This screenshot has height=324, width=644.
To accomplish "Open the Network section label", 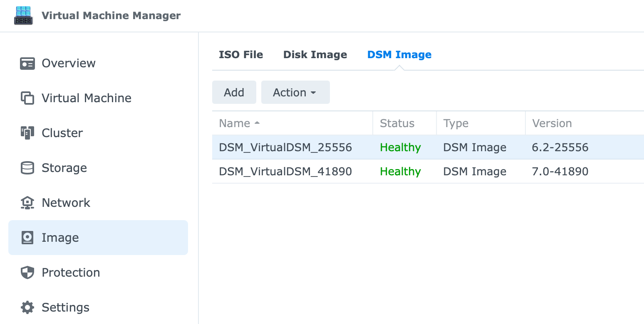I will [66, 203].
